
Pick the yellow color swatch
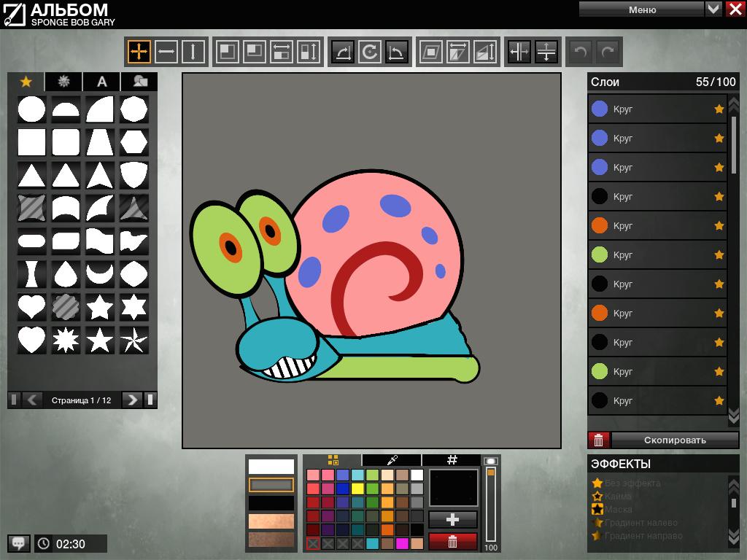(357, 489)
